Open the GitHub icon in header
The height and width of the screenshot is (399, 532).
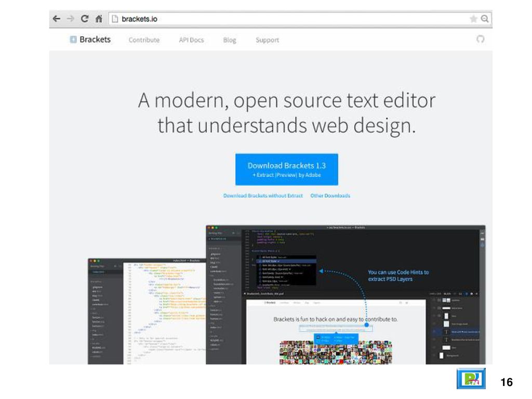click(x=480, y=39)
